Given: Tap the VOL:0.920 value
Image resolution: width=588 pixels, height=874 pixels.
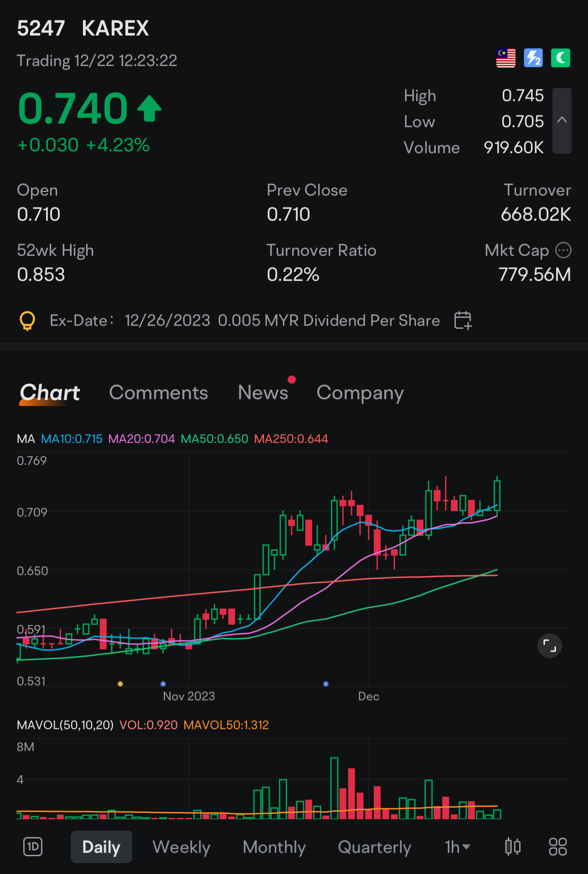Looking at the screenshot, I should coord(148,725).
